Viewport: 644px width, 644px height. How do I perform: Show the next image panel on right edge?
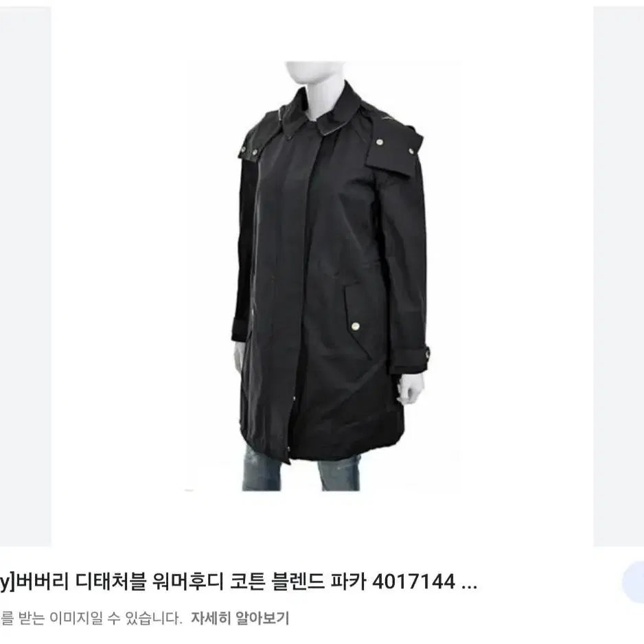pos(619,277)
